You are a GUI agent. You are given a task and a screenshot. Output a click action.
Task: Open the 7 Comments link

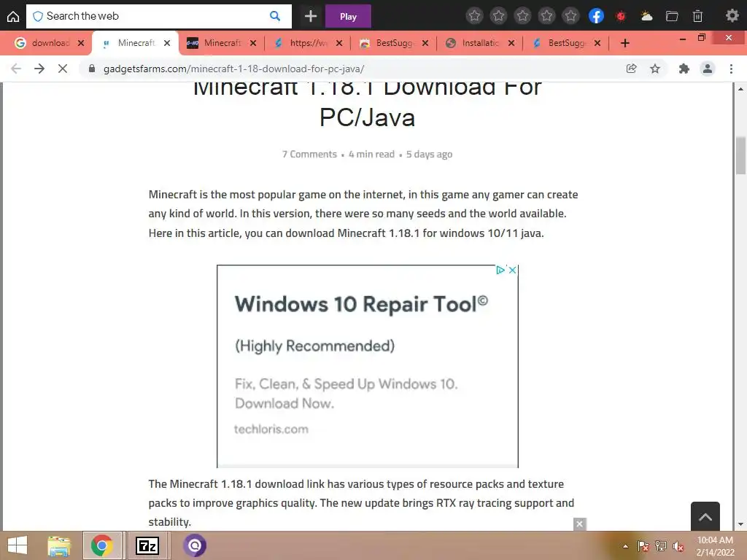tap(309, 155)
